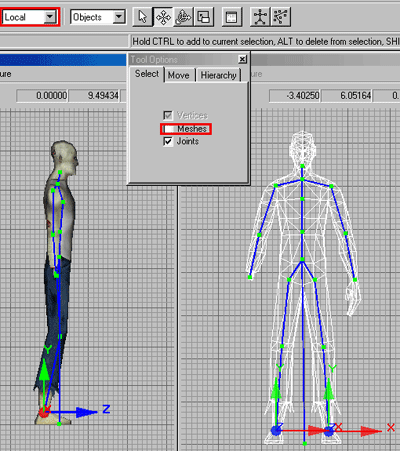
Task: Click the 6.05164 coordinate field
Action: coord(347,96)
